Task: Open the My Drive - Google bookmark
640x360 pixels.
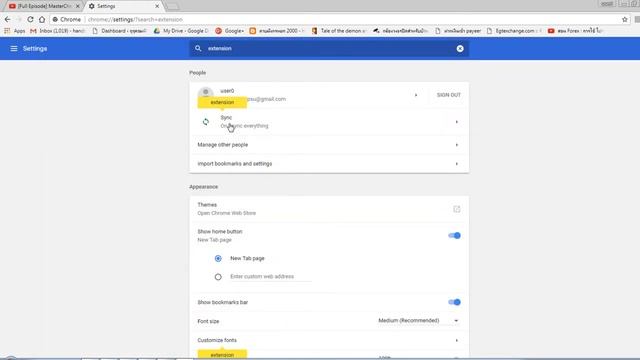Action: click(181, 31)
